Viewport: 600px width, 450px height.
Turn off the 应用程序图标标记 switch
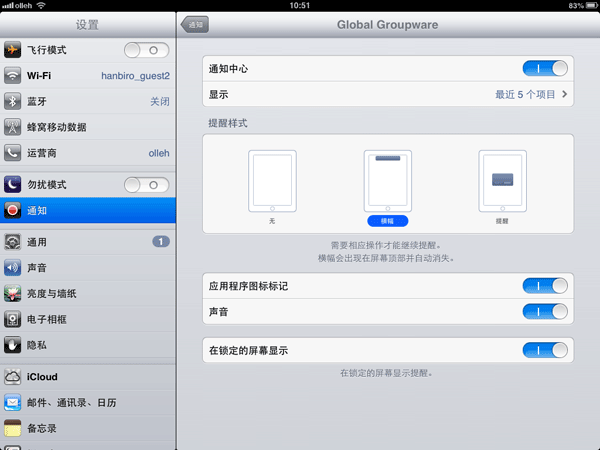click(x=545, y=286)
